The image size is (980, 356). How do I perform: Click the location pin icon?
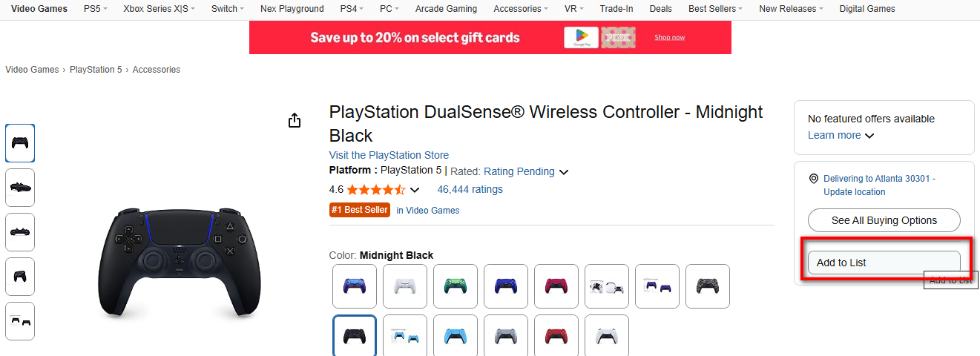814,179
